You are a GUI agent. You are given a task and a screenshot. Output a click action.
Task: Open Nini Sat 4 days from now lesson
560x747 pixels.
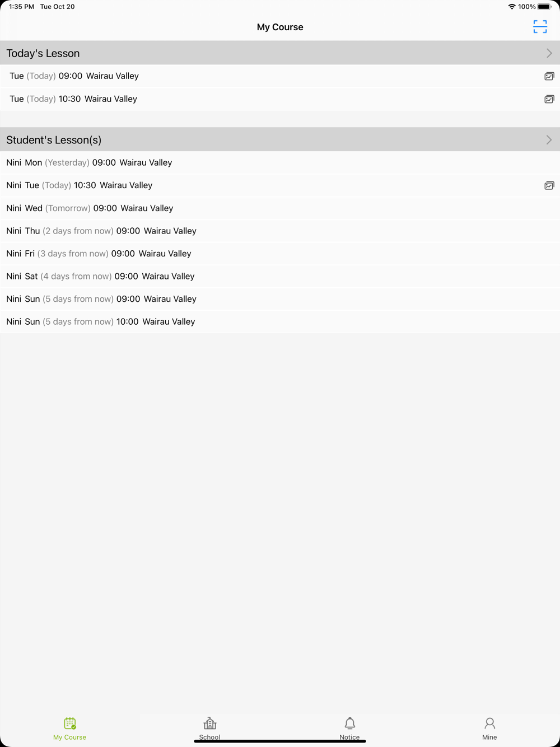(x=280, y=276)
